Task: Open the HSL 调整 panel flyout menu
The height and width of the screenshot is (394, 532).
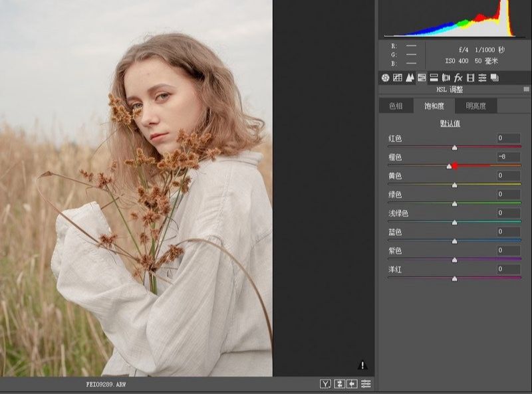Action: [x=526, y=89]
